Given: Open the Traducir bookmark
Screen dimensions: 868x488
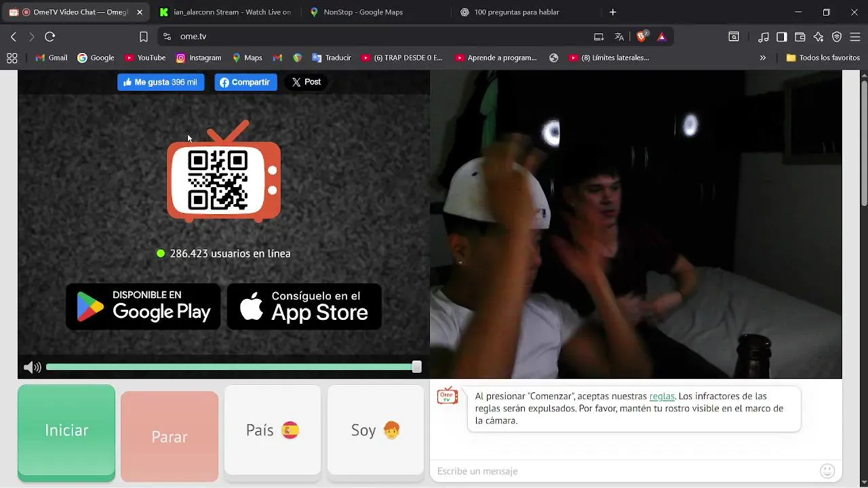Looking at the screenshot, I should (332, 58).
